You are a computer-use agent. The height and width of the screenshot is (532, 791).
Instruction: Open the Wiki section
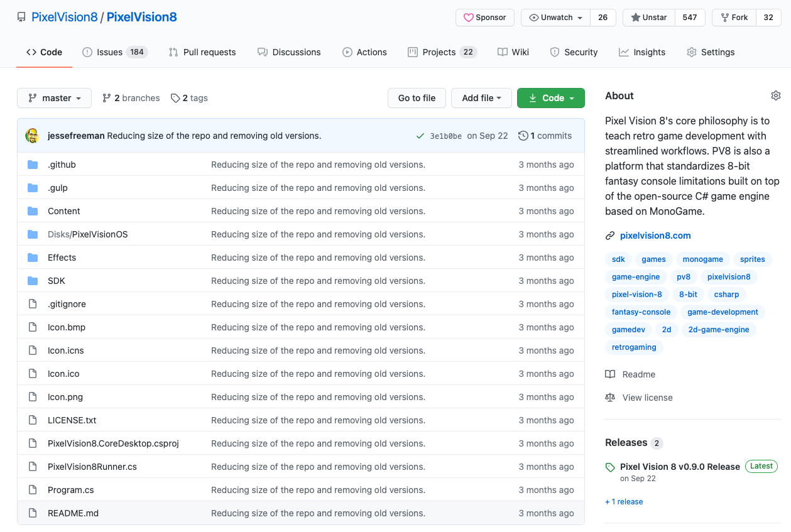[520, 52]
